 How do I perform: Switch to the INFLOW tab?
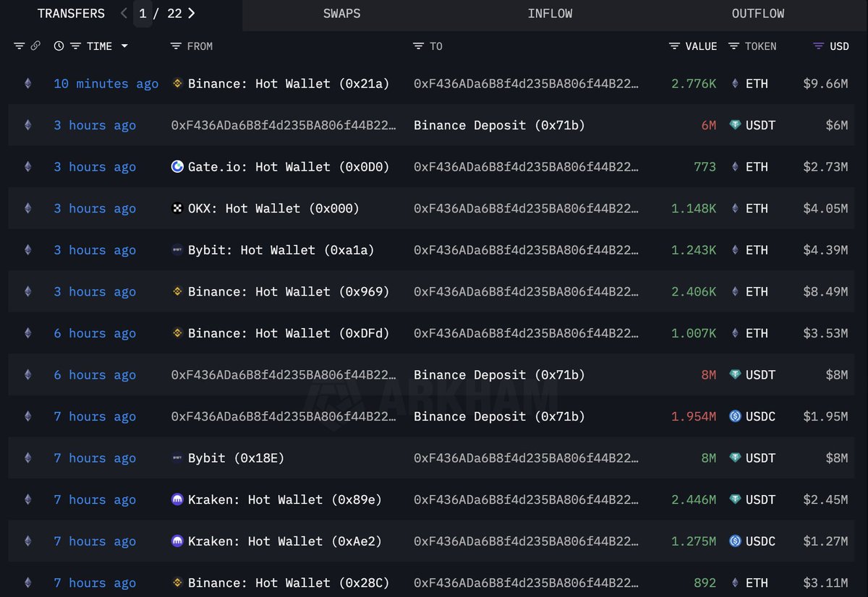(x=550, y=14)
